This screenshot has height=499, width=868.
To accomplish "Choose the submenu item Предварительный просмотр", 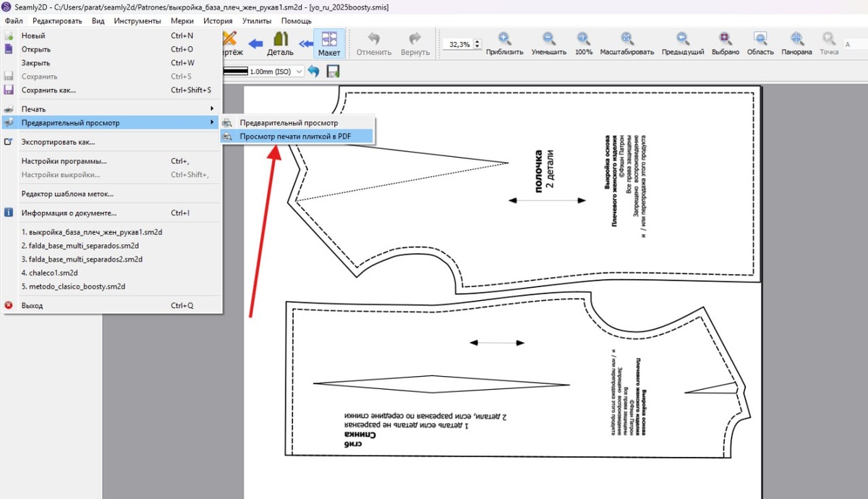I will (x=297, y=123).
